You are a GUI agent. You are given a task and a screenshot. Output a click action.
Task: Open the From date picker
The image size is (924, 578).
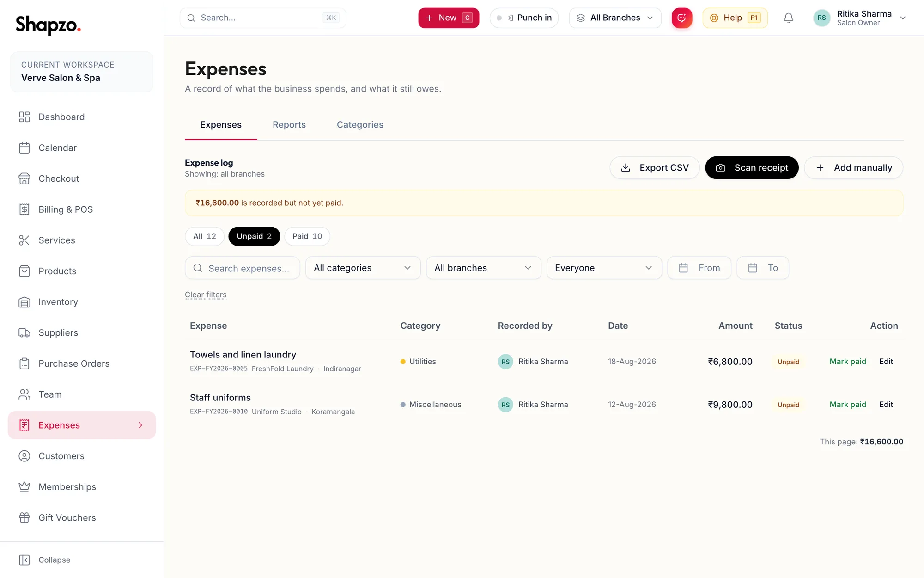pos(699,268)
